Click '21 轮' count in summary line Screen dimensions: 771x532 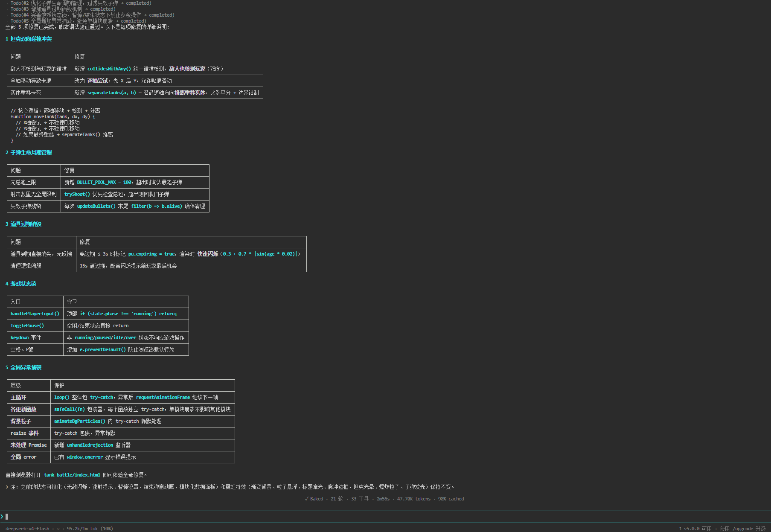[x=337, y=499]
